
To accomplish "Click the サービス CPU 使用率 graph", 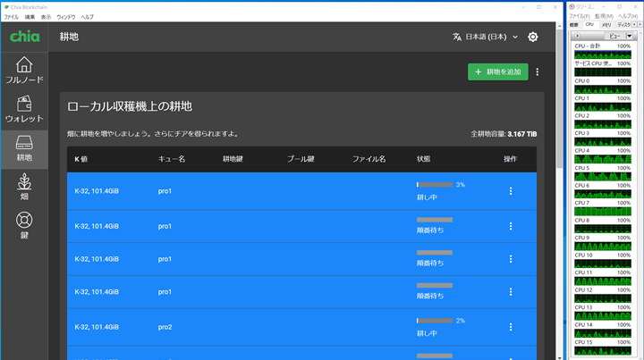I will (603, 72).
